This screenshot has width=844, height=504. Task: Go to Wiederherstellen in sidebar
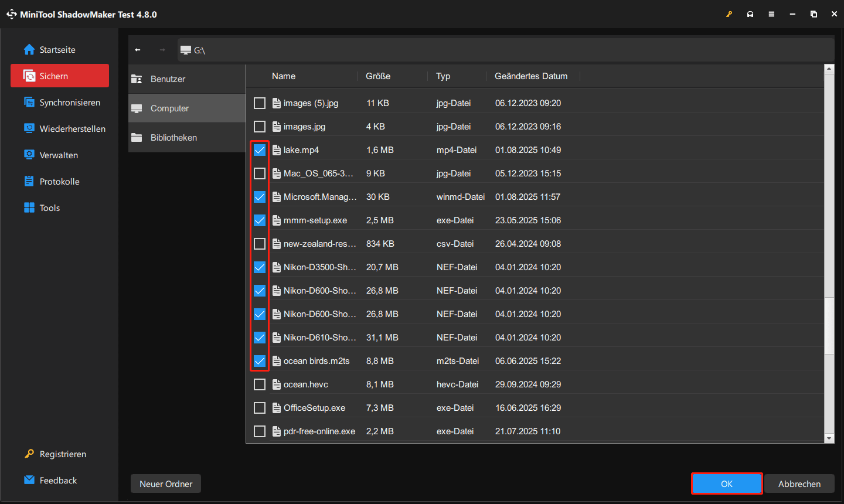72,129
